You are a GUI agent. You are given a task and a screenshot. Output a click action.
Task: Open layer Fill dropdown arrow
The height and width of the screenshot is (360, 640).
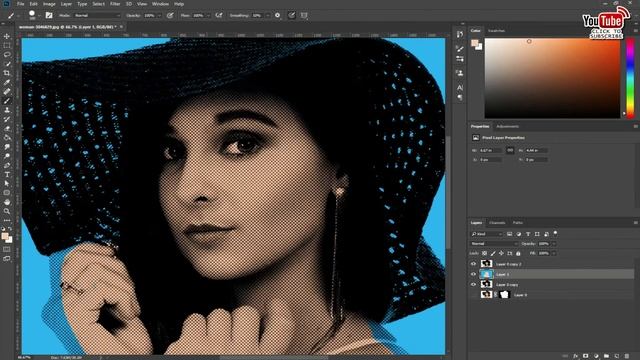554,253
